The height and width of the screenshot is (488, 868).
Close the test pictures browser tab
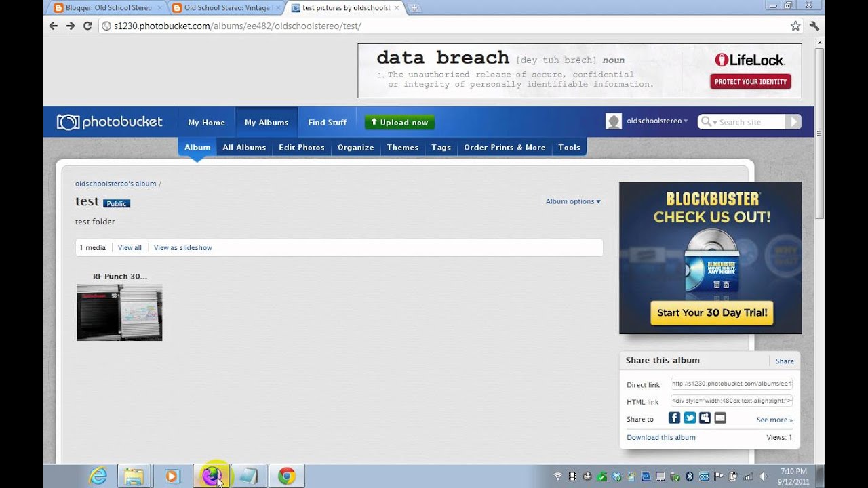click(x=397, y=8)
